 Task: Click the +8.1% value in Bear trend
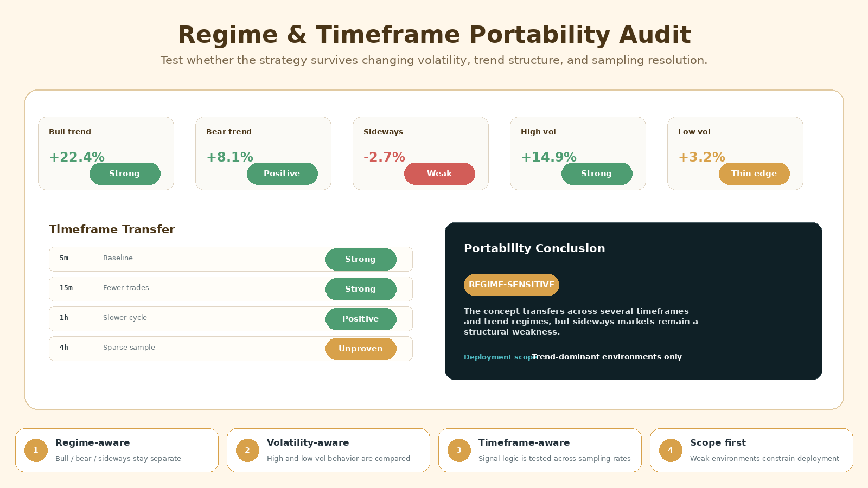click(229, 157)
